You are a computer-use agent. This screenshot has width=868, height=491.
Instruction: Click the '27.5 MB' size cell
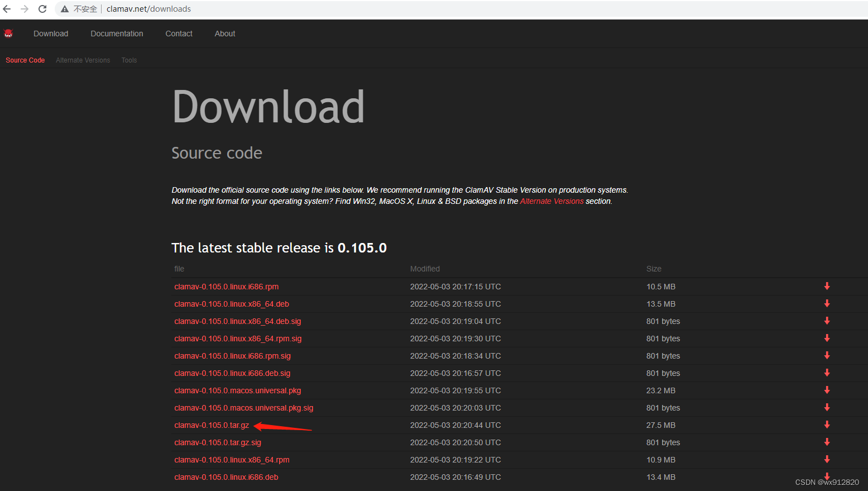point(661,425)
